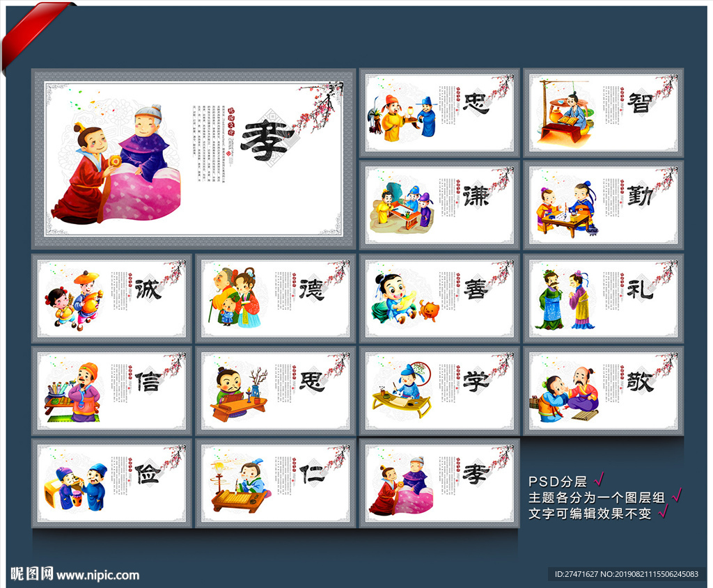Choose the 诚 poster thumbnail
The height and width of the screenshot is (588, 713).
112,299
